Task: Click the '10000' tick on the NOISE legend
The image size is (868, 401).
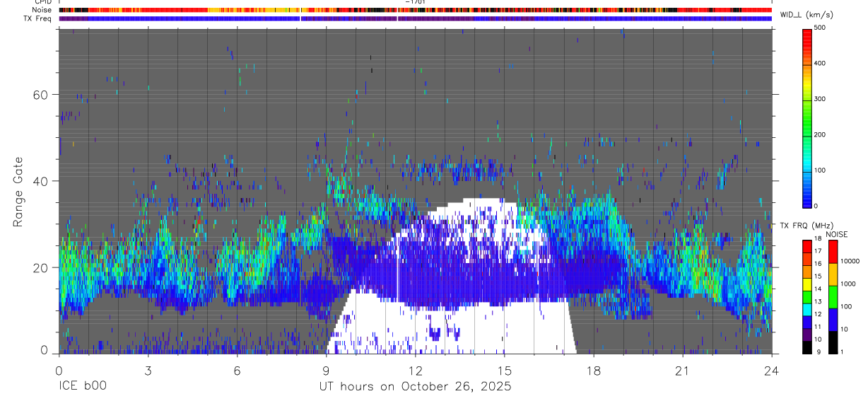Action: [850, 261]
